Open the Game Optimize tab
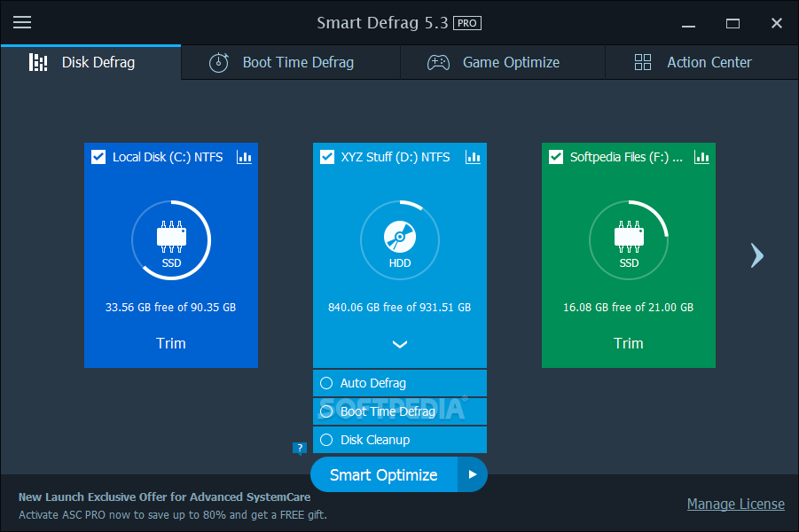The image size is (799, 532). [503, 62]
